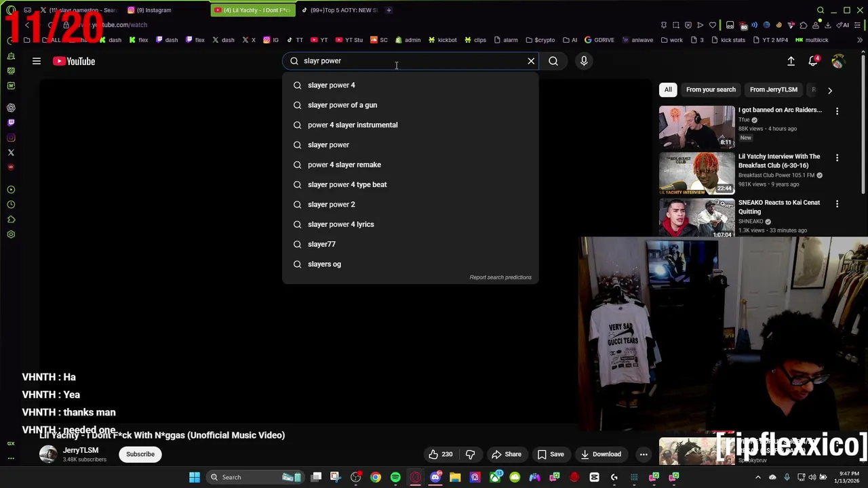The height and width of the screenshot is (488, 868).
Task: Open Google Chrome from the taskbar
Action: (376, 477)
